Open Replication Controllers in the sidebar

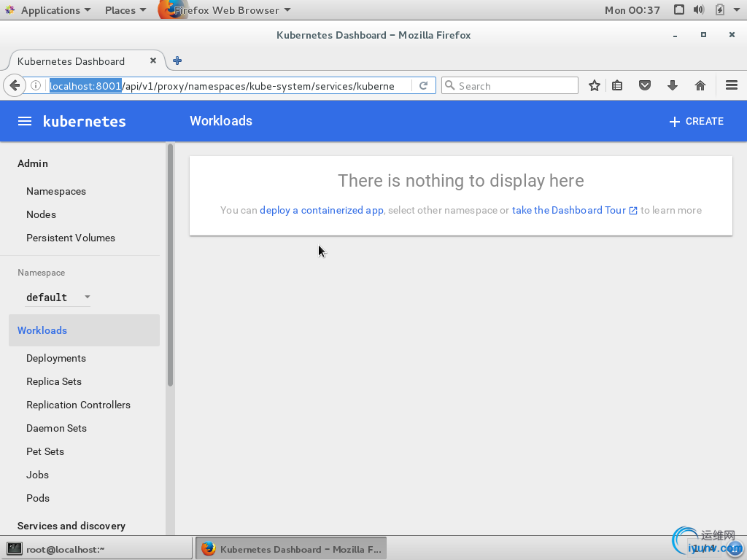(x=78, y=405)
